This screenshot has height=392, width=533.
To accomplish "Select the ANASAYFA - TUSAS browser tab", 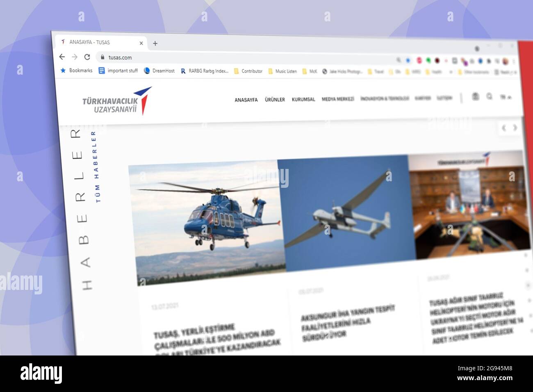I will 101,42.
